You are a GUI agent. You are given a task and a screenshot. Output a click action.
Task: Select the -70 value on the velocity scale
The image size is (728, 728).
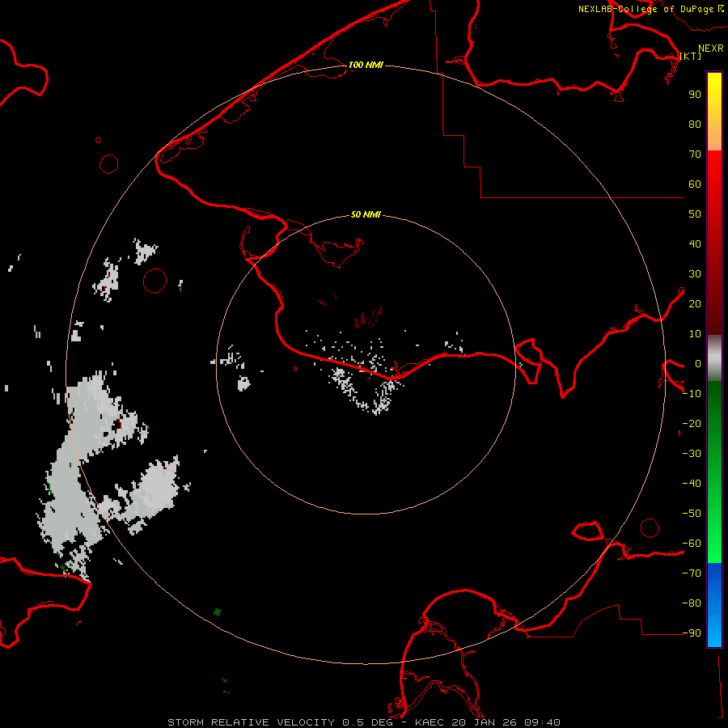[x=692, y=574]
